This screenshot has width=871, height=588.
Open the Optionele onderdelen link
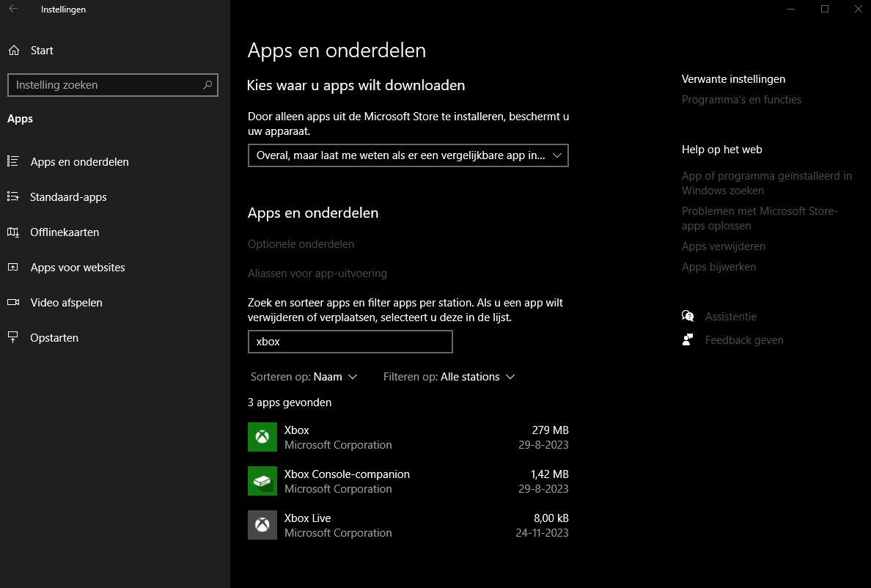[x=301, y=244]
